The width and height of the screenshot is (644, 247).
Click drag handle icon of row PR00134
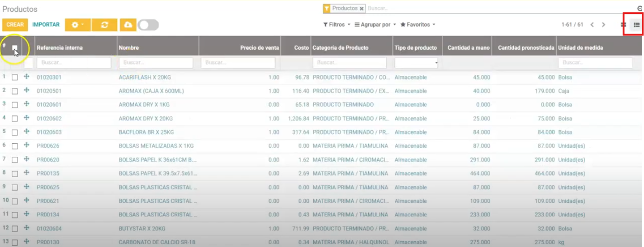click(27, 214)
